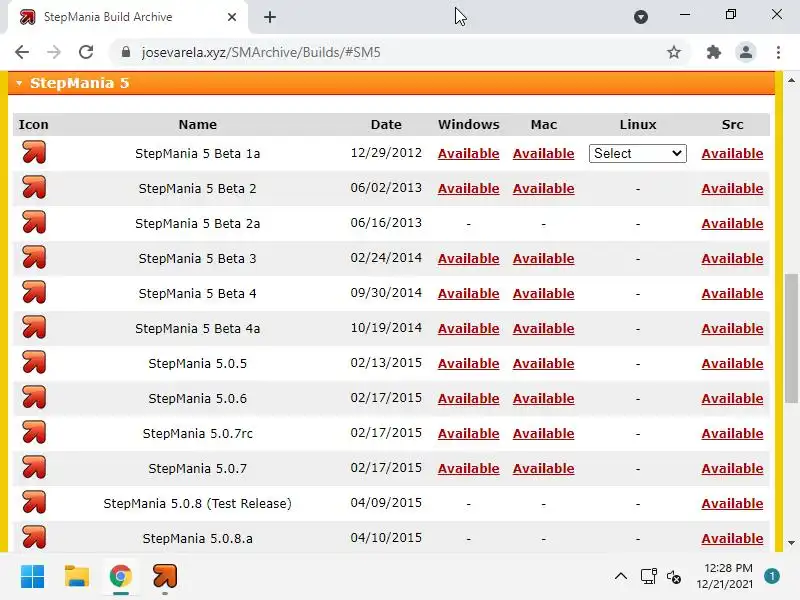Open the network tray icon
Image resolution: width=800 pixels, height=600 pixels.
tap(648, 577)
